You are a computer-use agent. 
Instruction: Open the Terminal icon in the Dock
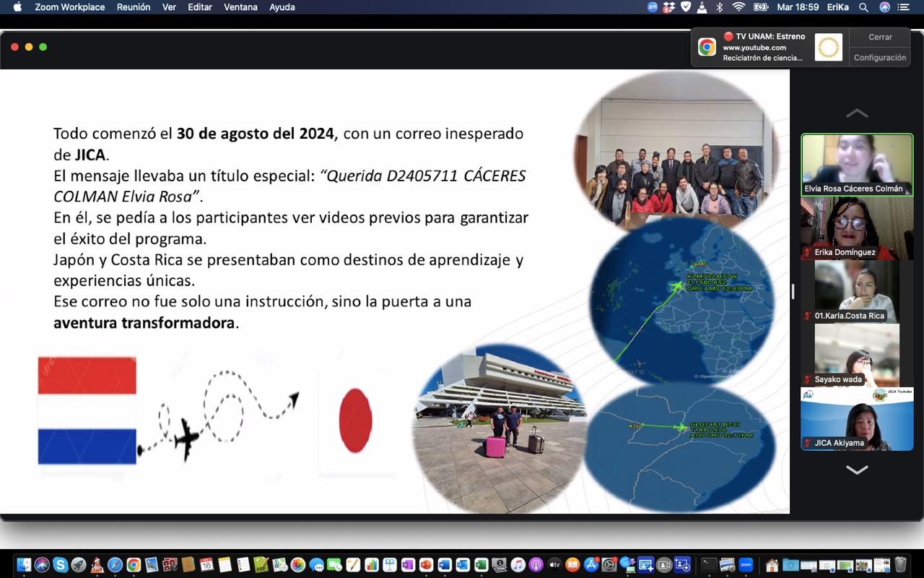point(710,564)
